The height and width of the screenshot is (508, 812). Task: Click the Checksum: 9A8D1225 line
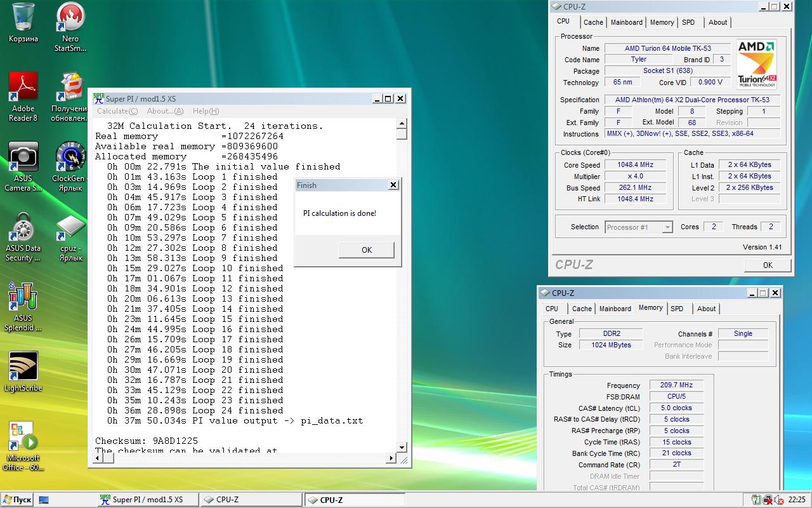[147, 441]
